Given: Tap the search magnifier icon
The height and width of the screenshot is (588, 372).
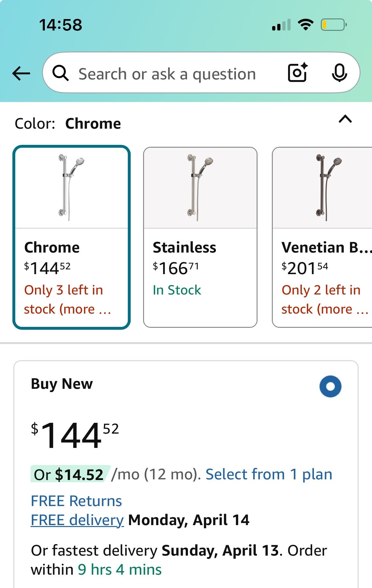Looking at the screenshot, I should tap(60, 73).
